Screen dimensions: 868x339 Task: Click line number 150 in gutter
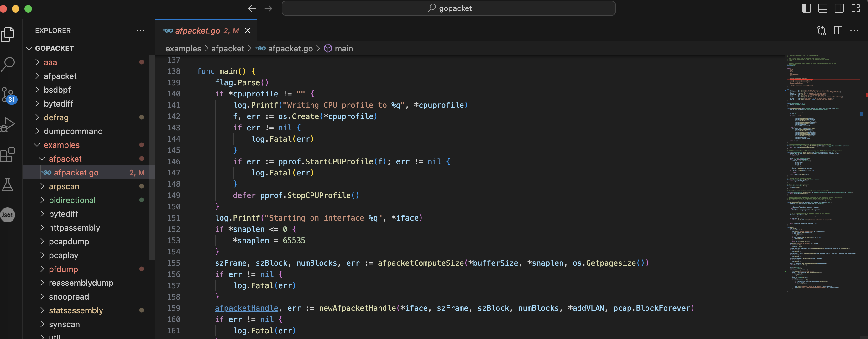click(174, 207)
